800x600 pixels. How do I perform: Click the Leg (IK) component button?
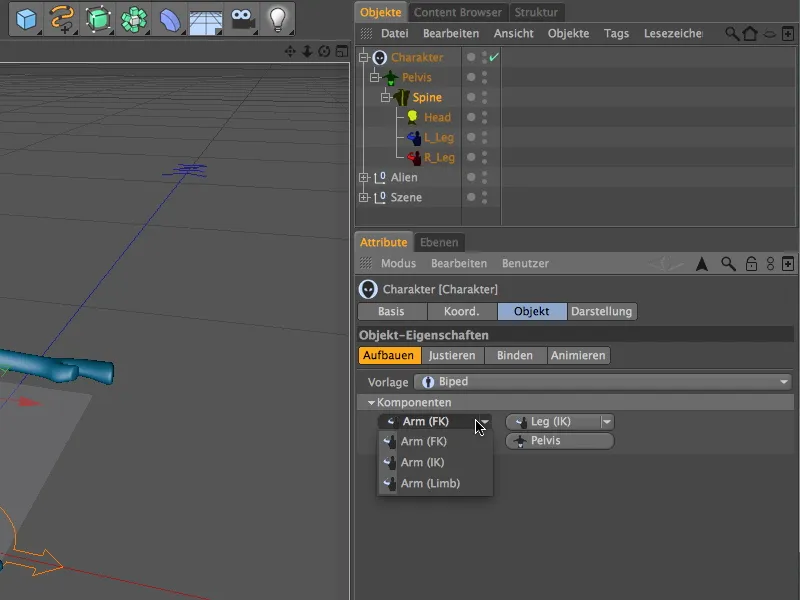point(553,422)
